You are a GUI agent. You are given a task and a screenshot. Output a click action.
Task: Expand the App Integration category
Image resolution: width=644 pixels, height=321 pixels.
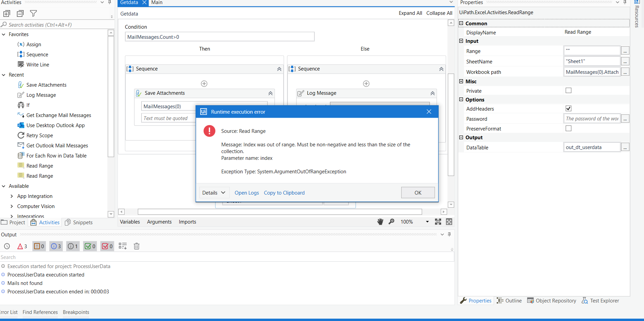pos(12,196)
